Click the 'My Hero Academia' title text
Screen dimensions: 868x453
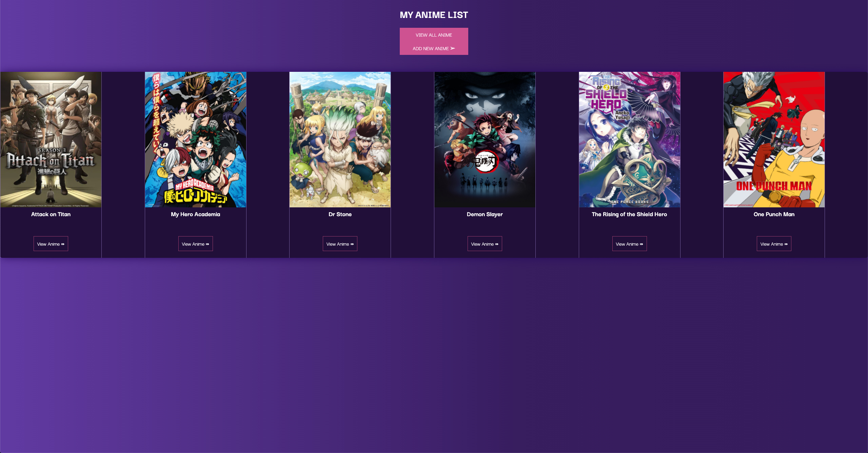[x=196, y=214]
